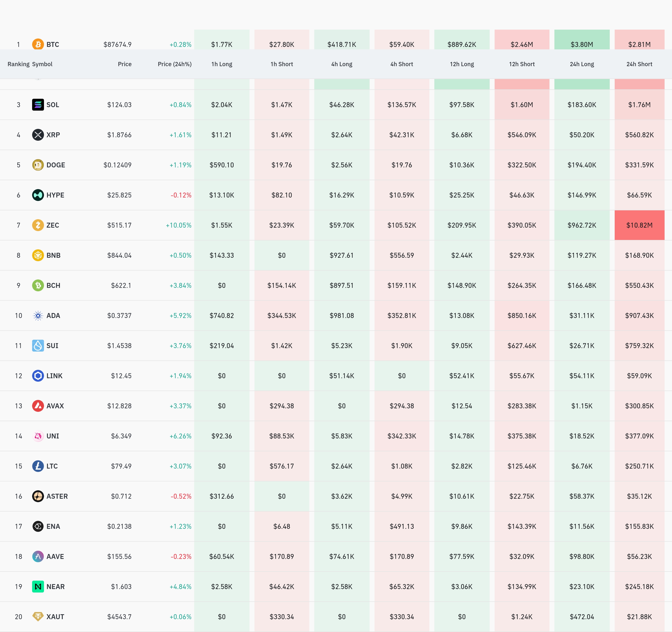Screen dimensions: 672x632
Task: Click the Cardano ADA icon
Action: coord(38,316)
